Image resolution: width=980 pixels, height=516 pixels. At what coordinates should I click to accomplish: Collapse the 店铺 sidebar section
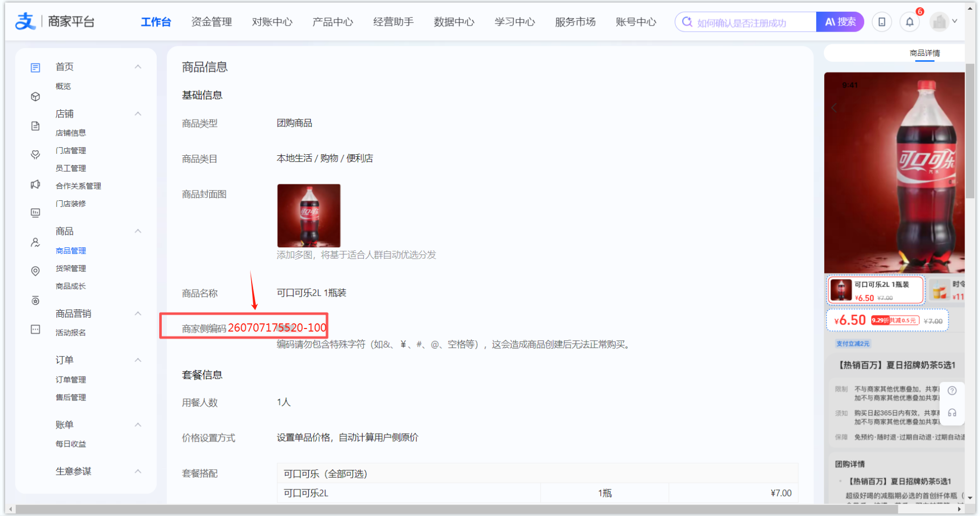pos(138,114)
